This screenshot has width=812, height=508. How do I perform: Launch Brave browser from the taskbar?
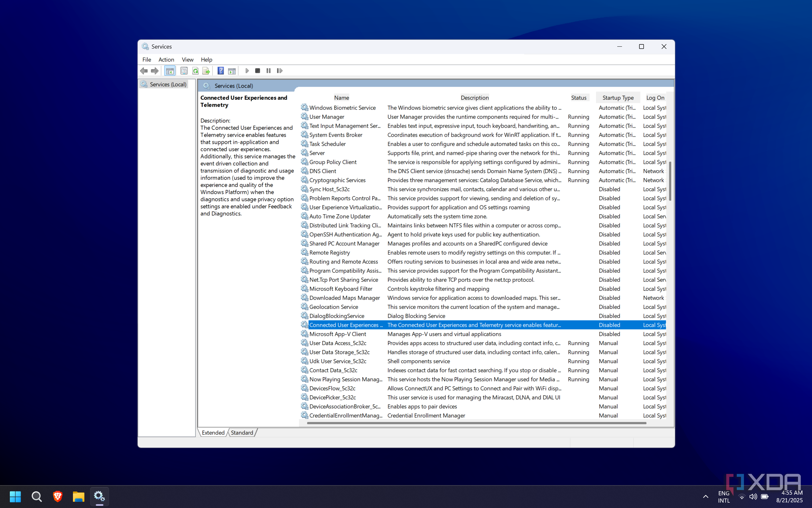[58, 496]
